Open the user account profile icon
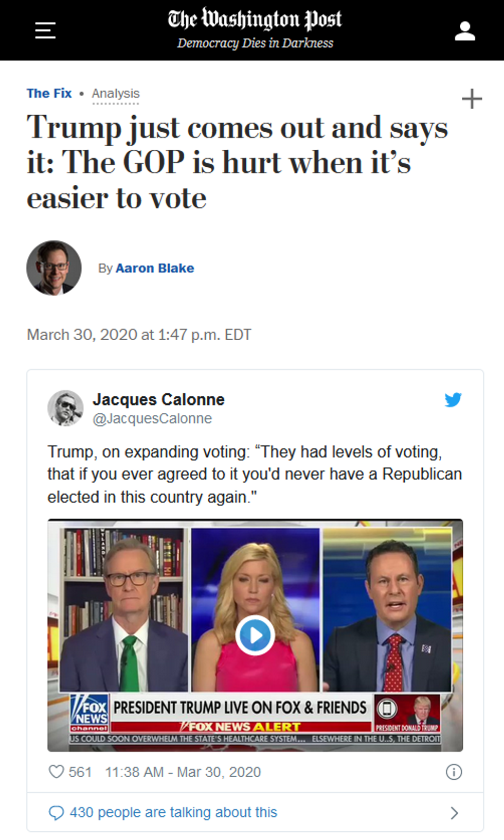 [x=465, y=30]
